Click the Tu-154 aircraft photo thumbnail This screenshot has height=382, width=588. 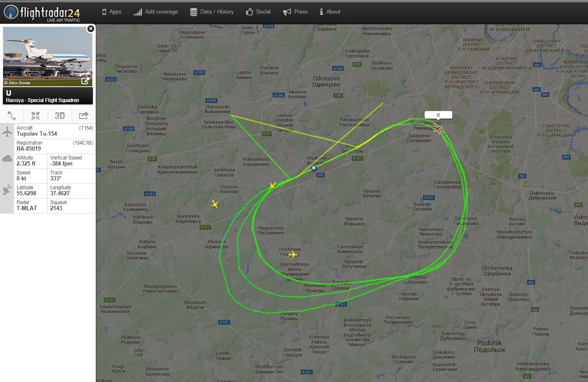coord(48,57)
